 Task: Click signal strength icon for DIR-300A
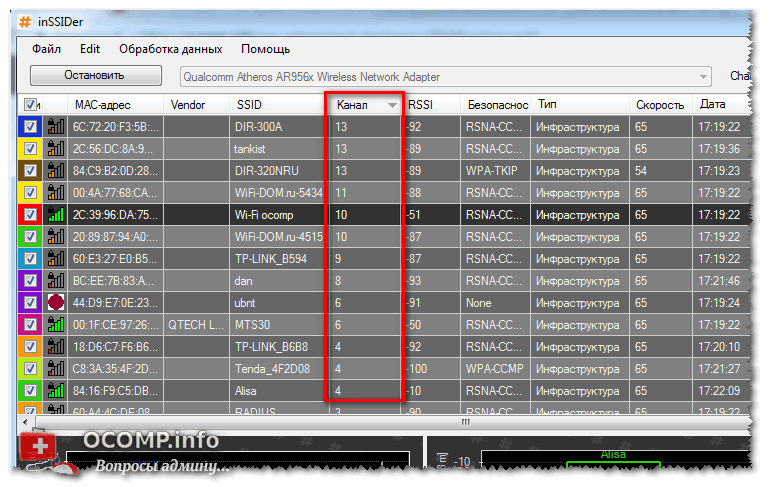(x=55, y=127)
